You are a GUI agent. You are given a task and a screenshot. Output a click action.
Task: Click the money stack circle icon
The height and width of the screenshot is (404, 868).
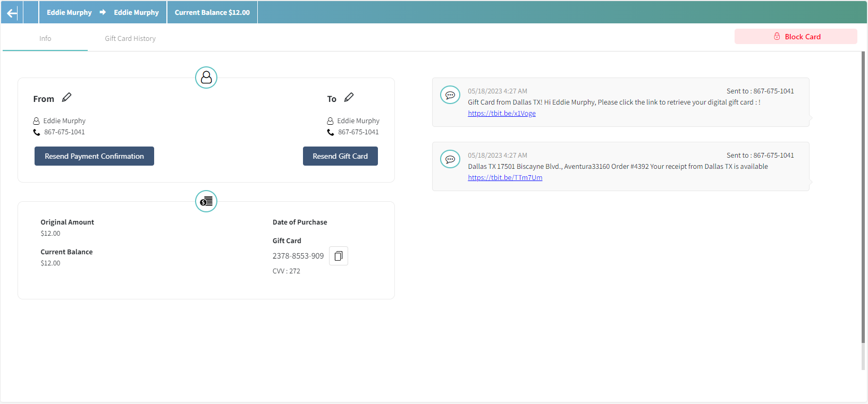(x=206, y=201)
